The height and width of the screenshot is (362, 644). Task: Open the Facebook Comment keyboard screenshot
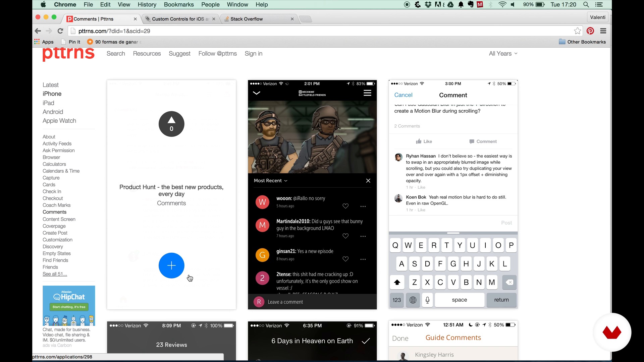[x=453, y=194]
